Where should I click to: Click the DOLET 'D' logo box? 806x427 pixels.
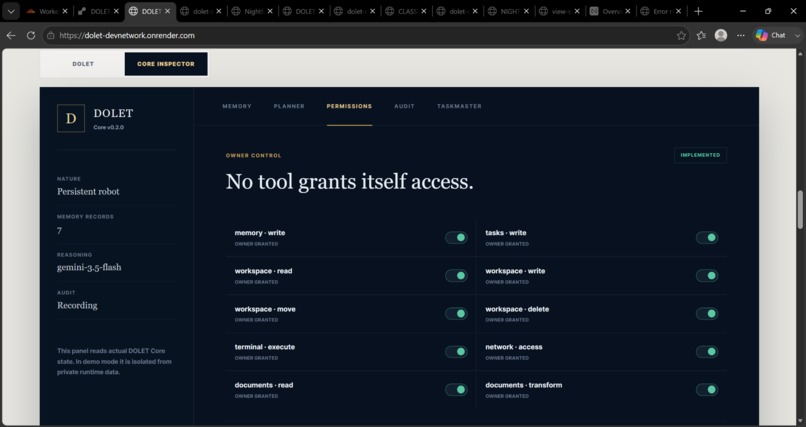pos(71,118)
